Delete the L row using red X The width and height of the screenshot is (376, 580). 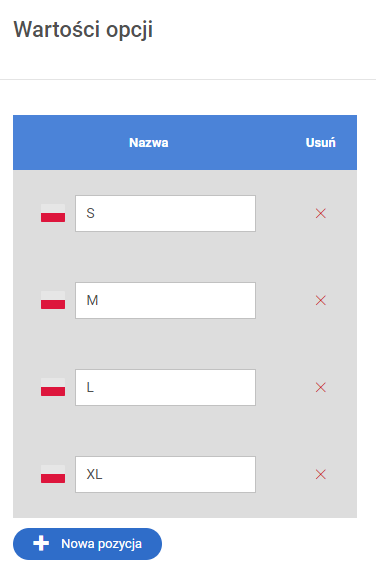click(320, 387)
